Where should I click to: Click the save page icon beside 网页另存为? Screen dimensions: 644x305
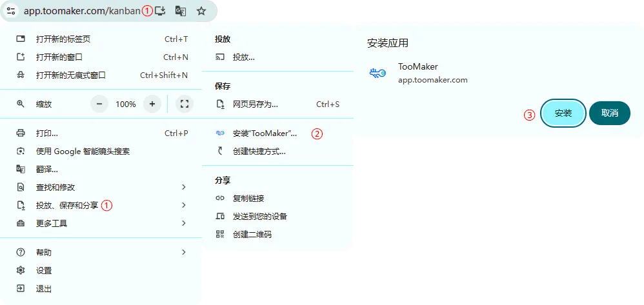[220, 104]
